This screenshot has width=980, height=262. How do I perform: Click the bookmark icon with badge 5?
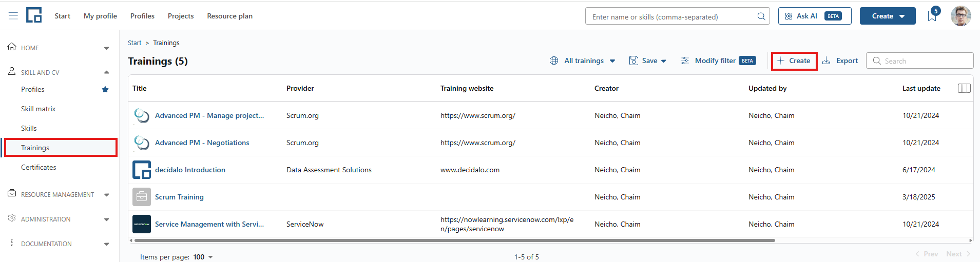coord(932,15)
